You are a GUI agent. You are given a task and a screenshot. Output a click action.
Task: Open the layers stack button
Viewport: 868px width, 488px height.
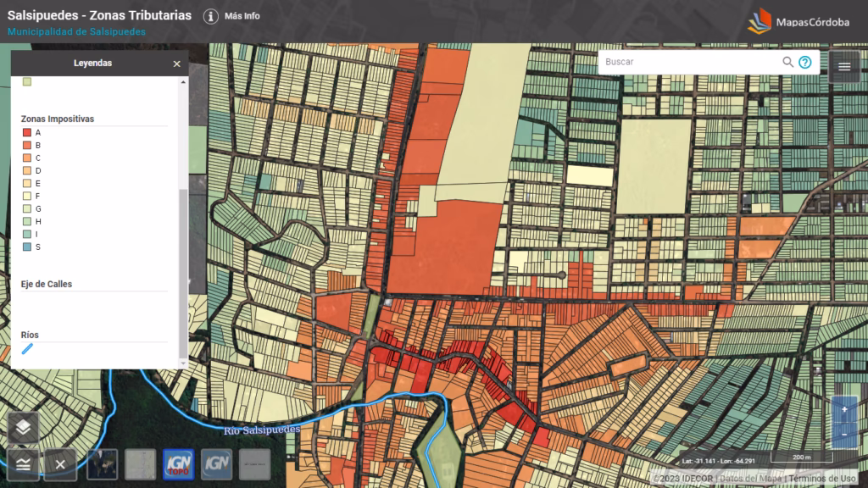(24, 427)
